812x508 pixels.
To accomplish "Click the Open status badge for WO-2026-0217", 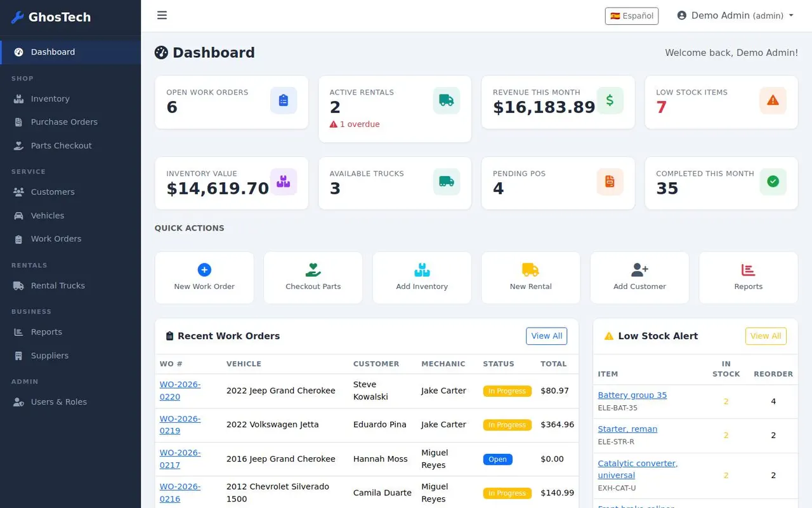I will point(498,459).
